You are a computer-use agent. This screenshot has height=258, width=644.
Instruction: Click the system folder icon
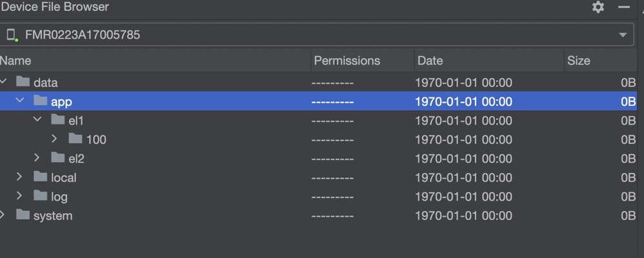[23, 215]
